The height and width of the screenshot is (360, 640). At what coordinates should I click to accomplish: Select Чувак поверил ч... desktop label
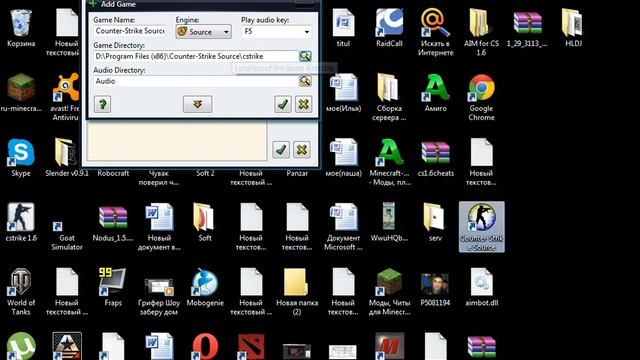(159, 178)
